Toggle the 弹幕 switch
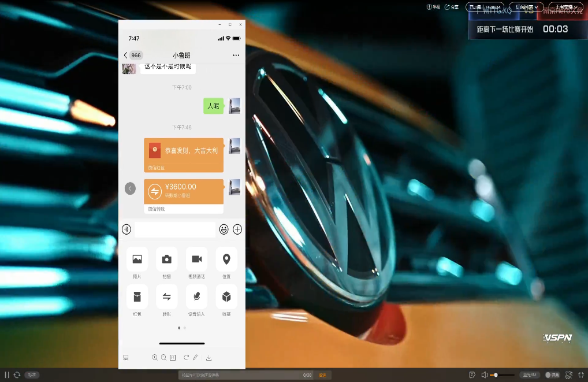 click(552, 374)
